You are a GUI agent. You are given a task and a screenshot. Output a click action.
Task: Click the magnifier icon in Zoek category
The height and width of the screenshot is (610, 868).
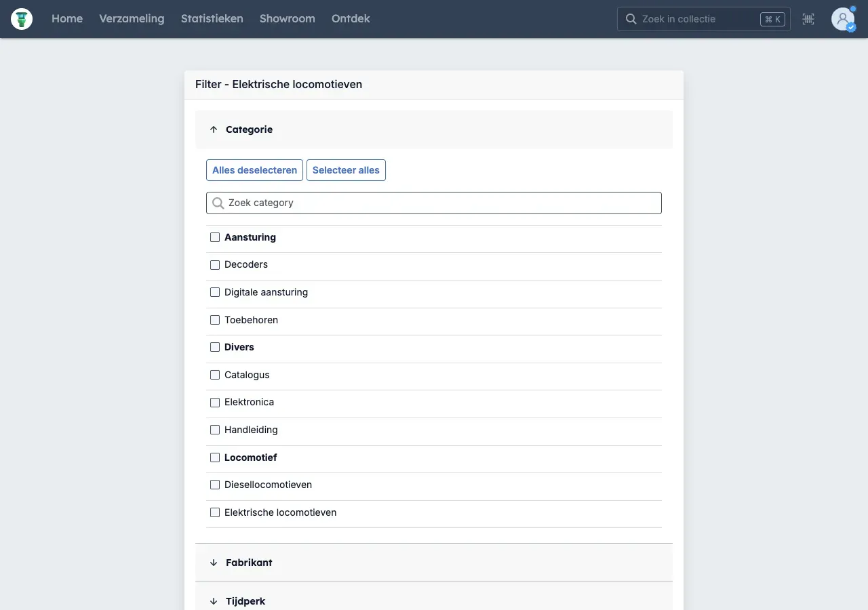[218, 203]
